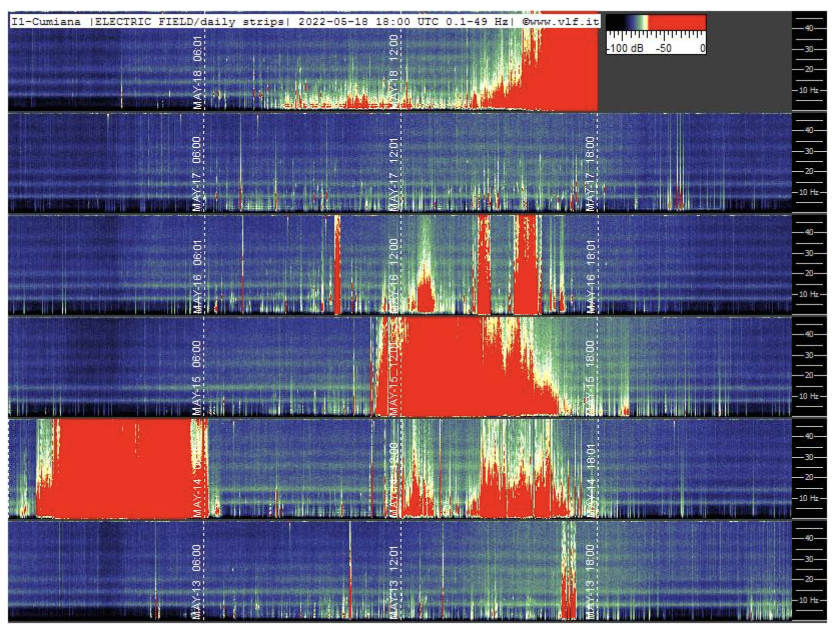This screenshot has width=840, height=635.
Task: Click the tick ruler under the color scale
Action: [656, 36]
